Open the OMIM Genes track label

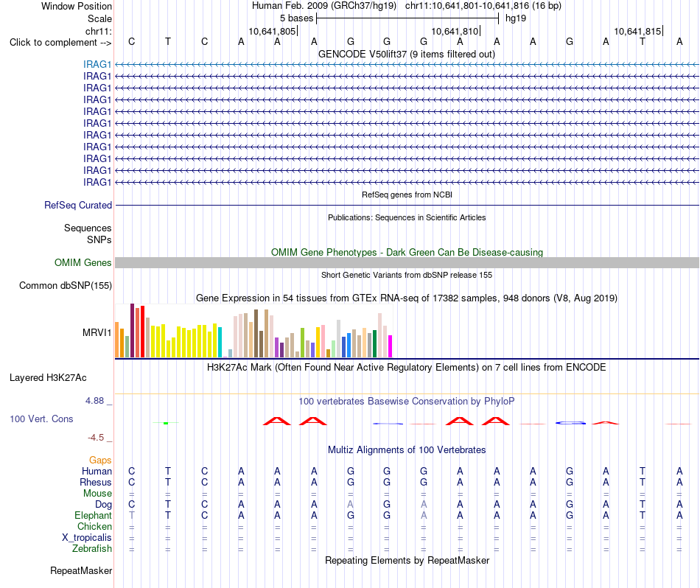point(83,262)
